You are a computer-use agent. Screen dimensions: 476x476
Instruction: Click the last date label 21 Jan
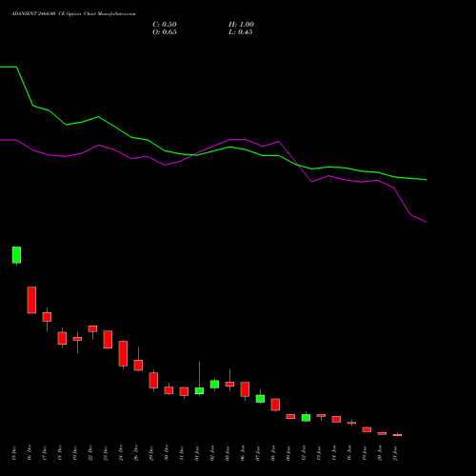[x=395, y=453]
